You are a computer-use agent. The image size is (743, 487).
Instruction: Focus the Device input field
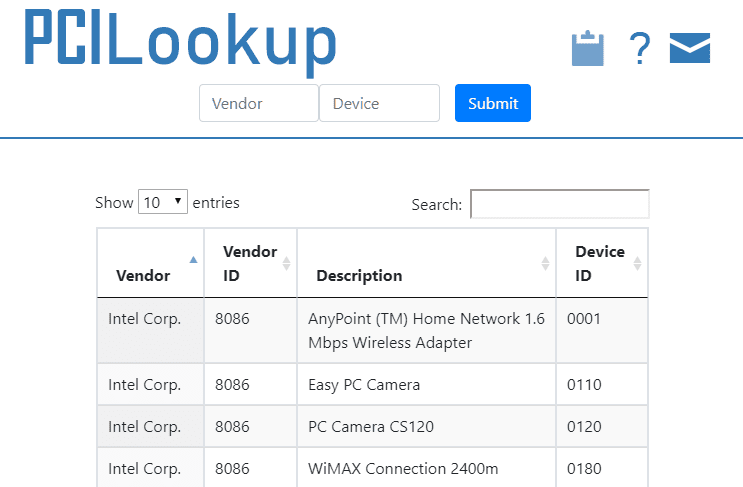pyautogui.click(x=380, y=103)
